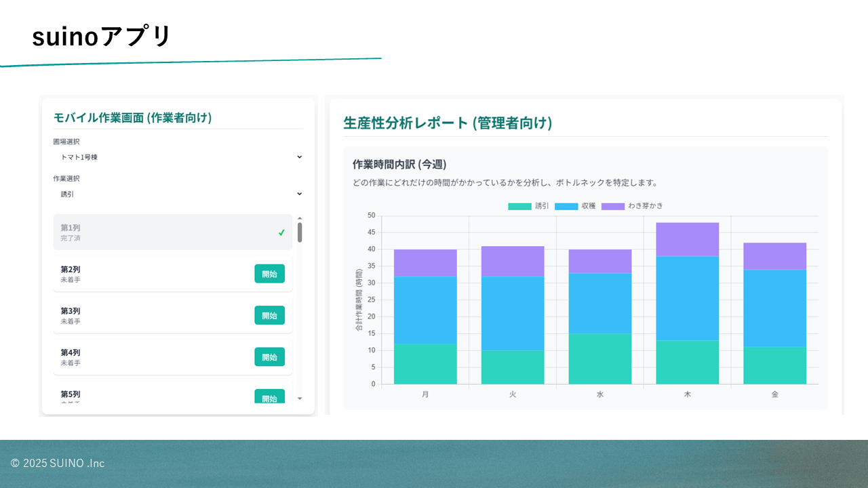The image size is (868, 488).
Task: Click the green checkmark on 第1列
Action: 281,232
